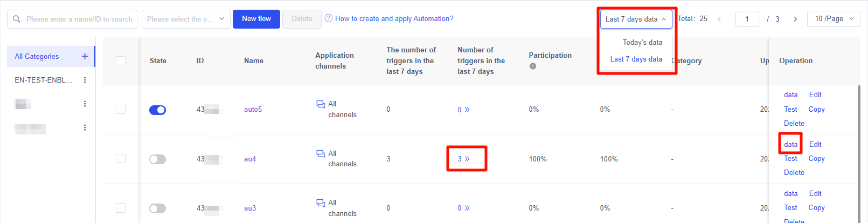
Task: Go to next page arrow
Action: pos(795,19)
